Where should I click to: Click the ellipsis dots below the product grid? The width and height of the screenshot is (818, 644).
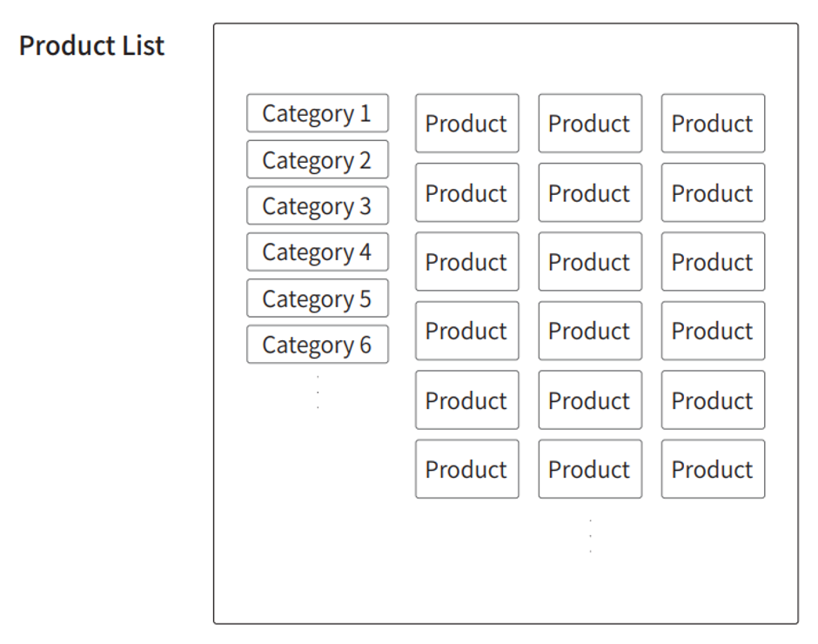click(591, 536)
